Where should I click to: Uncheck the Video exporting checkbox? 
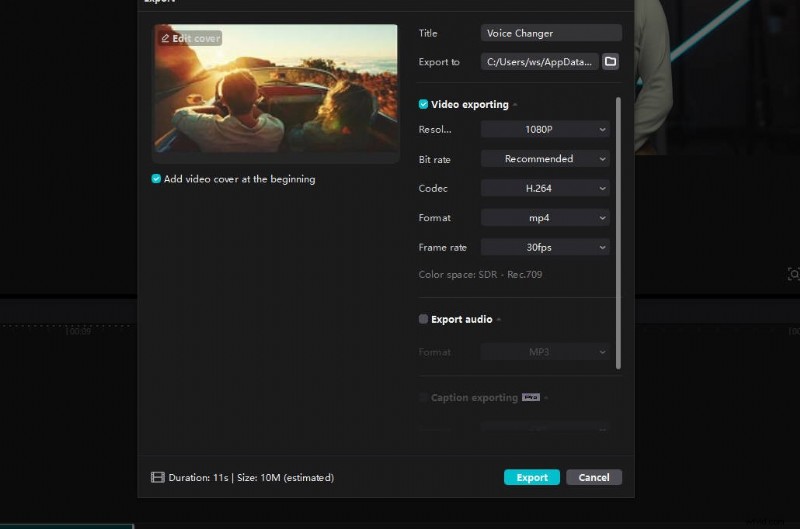coord(424,104)
